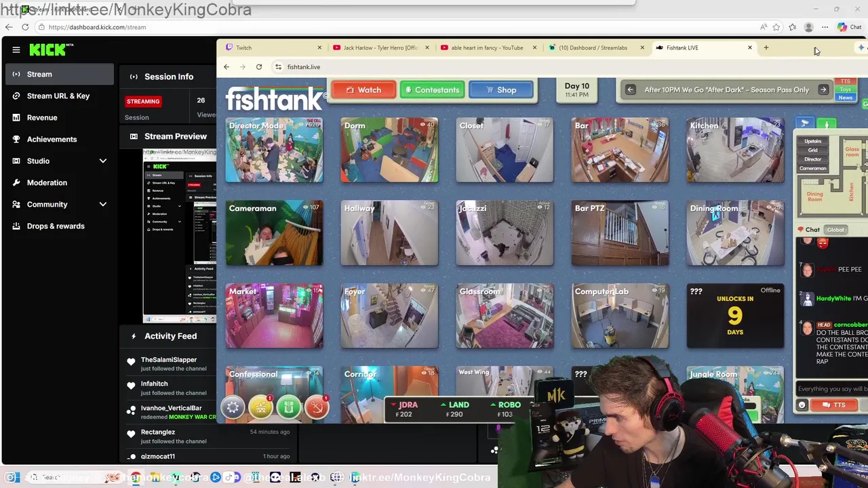Open the ComputerLab camera feed
Viewport: 868px width, 488px height.
tap(620, 316)
